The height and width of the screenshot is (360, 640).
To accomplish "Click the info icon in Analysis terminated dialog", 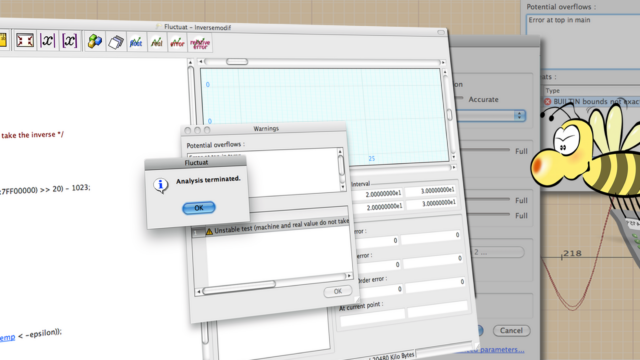I will pyautogui.click(x=160, y=185).
